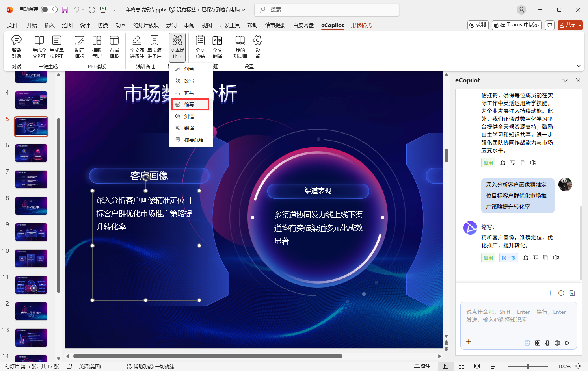The height and width of the screenshot is (371, 588).
Task: Open eCopilot pane options chevron
Action: 565,80
